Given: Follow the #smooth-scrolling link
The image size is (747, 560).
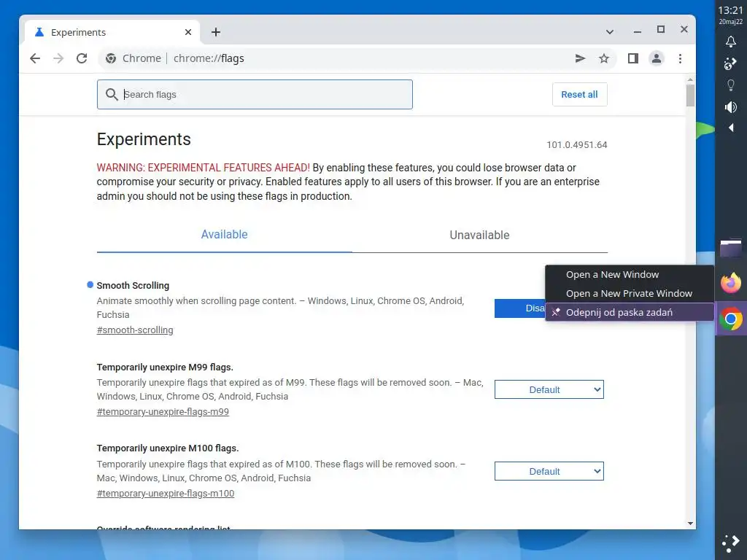Looking at the screenshot, I should click(135, 330).
